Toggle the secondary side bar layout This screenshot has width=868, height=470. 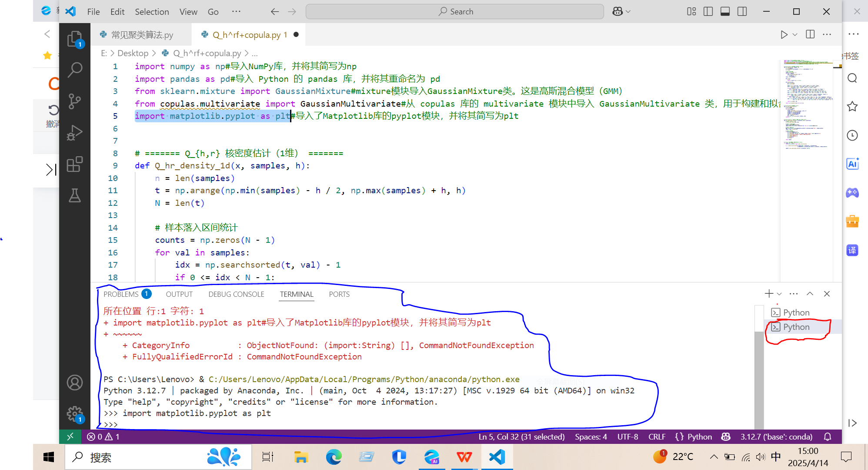[742, 12]
